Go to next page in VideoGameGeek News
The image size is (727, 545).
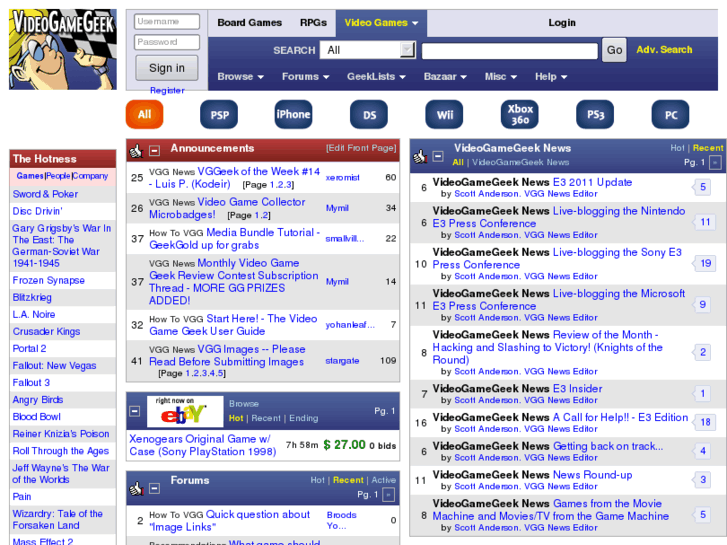(x=715, y=163)
